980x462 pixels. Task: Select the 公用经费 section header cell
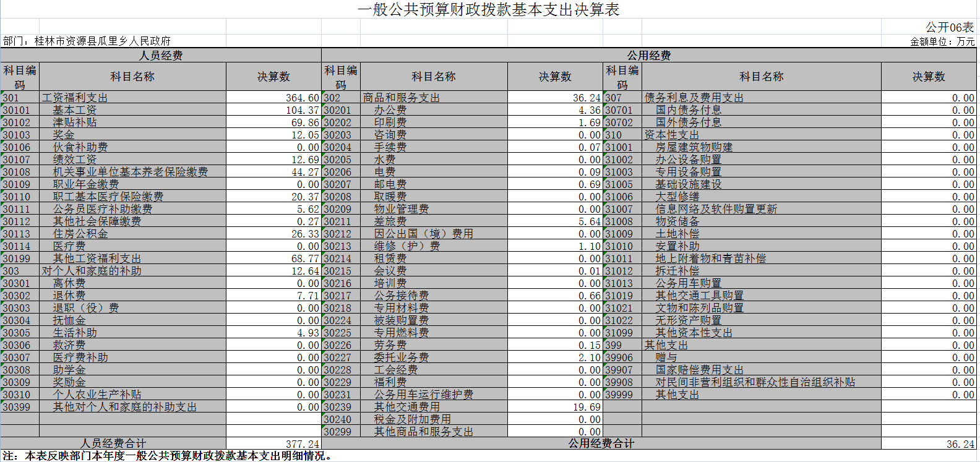click(x=648, y=55)
